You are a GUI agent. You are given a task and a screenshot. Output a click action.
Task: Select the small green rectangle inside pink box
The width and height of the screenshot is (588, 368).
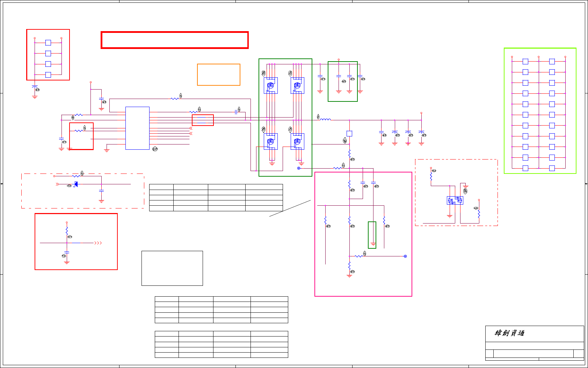(372, 235)
